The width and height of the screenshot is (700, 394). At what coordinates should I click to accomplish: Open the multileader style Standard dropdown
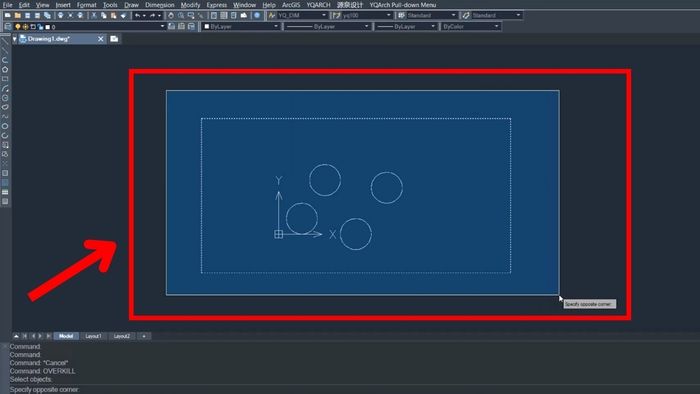(518, 15)
